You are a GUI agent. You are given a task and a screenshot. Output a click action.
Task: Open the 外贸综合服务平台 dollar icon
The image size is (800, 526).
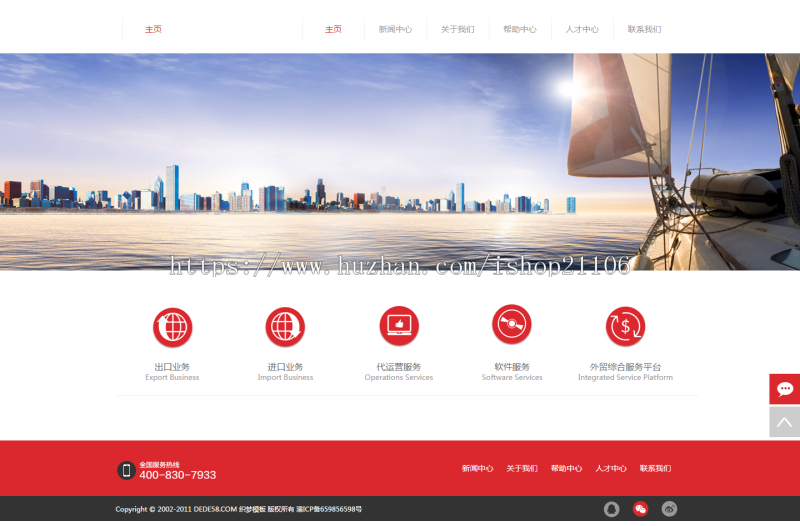pos(626,326)
